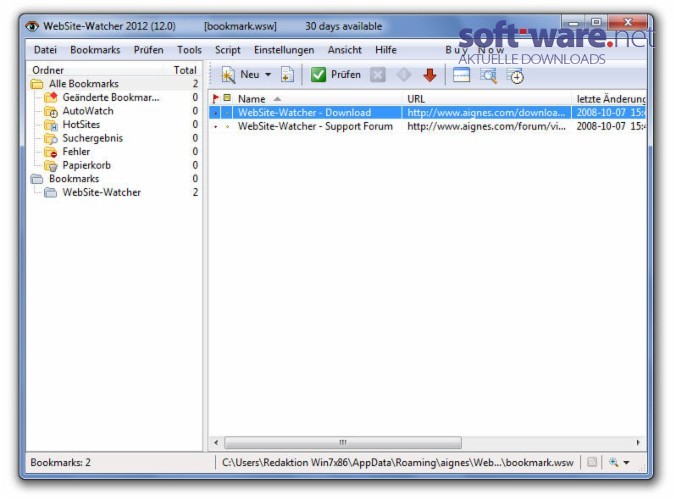Click the window layout toolbar icon
676x500 pixels.
461,75
